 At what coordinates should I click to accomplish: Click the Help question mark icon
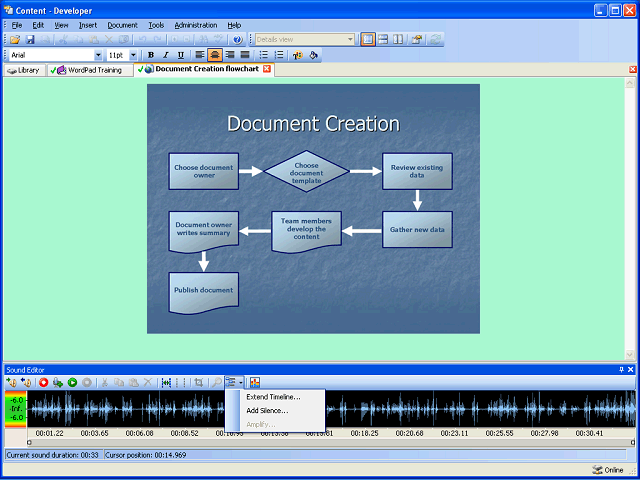(237, 39)
